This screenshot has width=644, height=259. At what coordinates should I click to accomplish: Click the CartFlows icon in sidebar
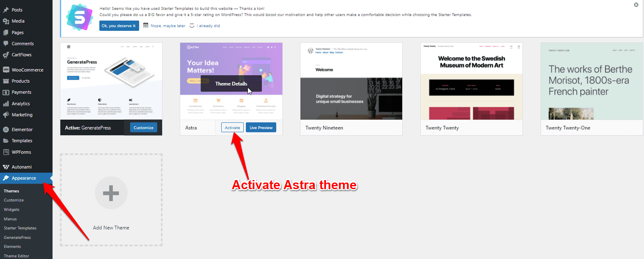coord(6,55)
